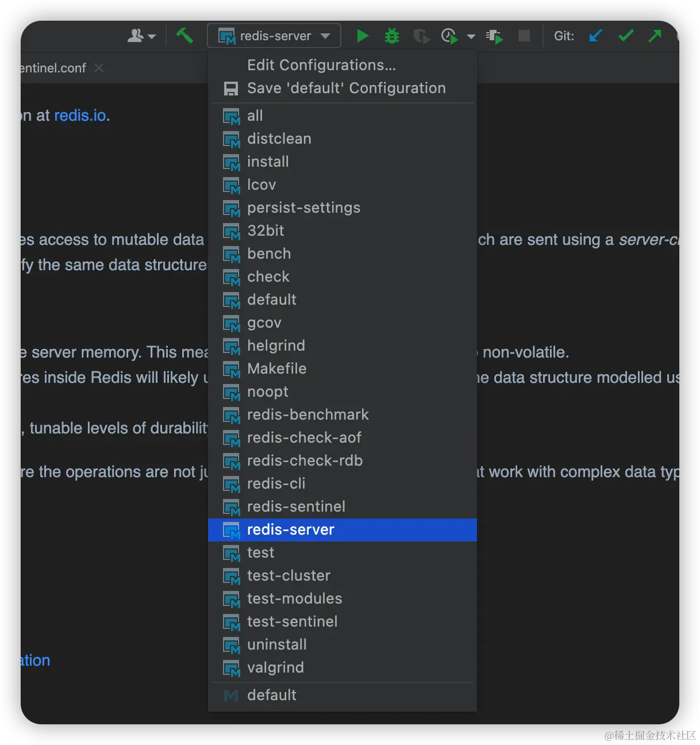The image size is (700, 745).
Task: Expand the profiler dropdown arrow
Action: [471, 36]
